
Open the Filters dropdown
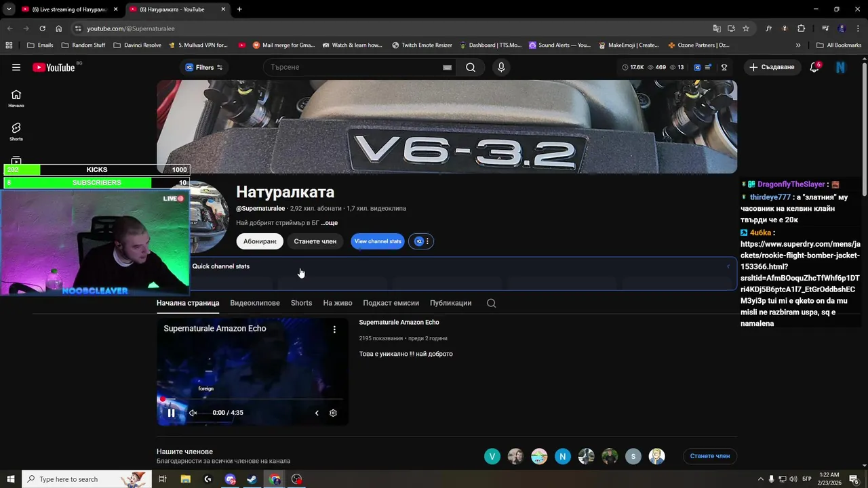click(x=204, y=67)
